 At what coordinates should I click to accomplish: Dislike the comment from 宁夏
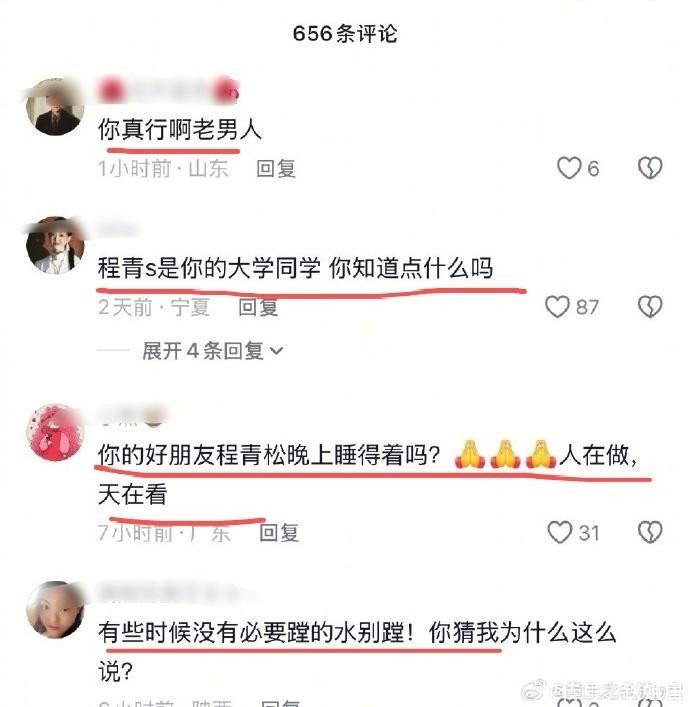point(650,307)
